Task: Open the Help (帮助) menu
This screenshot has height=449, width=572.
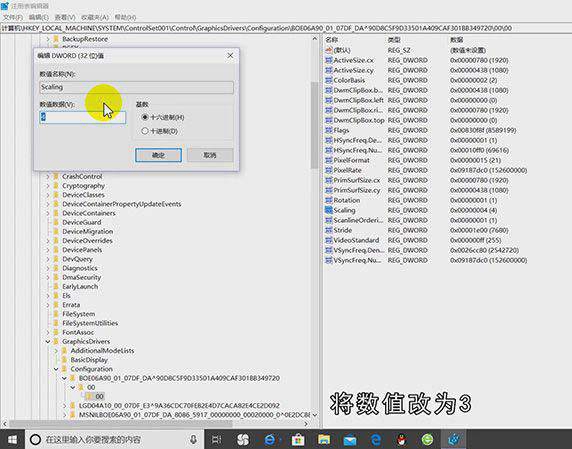Action: [125, 17]
